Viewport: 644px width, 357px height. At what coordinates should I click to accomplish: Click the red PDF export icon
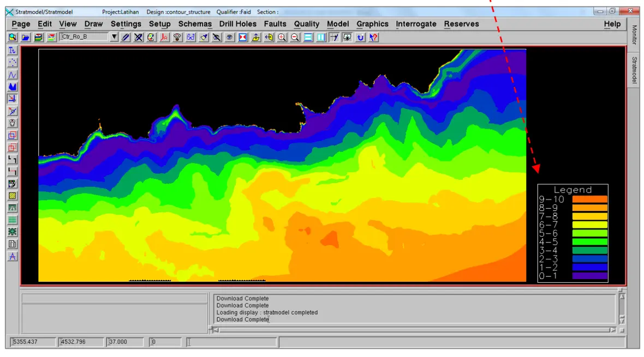click(x=164, y=38)
